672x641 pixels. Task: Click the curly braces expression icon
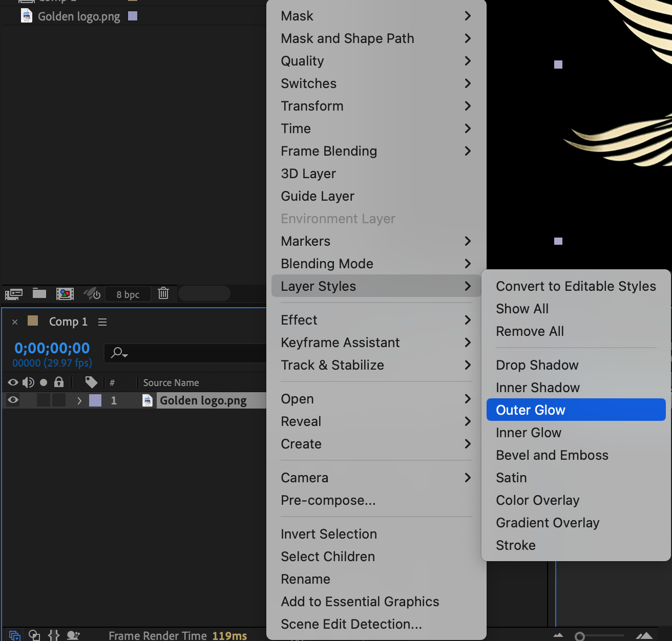tap(54, 635)
